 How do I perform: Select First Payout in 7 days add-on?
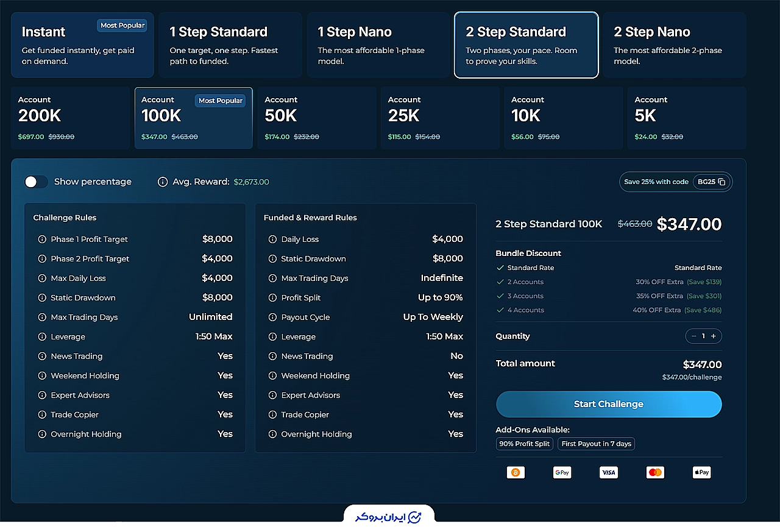(x=597, y=444)
